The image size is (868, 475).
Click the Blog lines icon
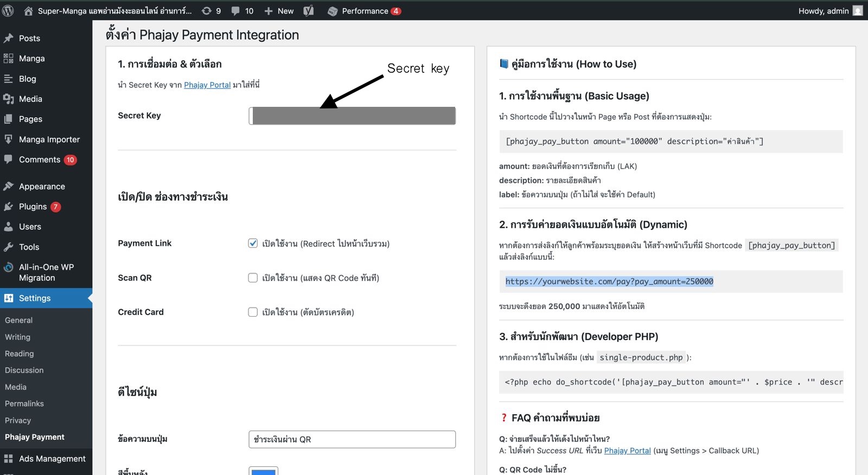8,79
